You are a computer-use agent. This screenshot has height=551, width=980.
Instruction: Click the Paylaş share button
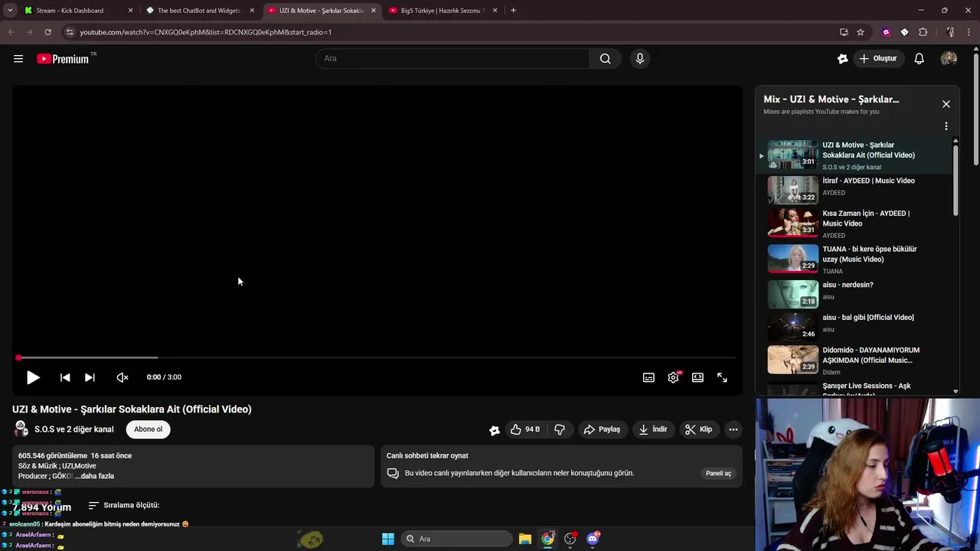click(x=602, y=429)
